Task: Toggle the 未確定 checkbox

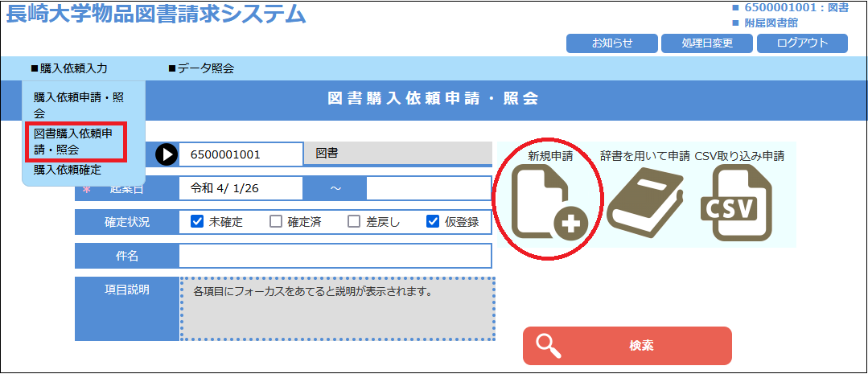Action: click(197, 222)
